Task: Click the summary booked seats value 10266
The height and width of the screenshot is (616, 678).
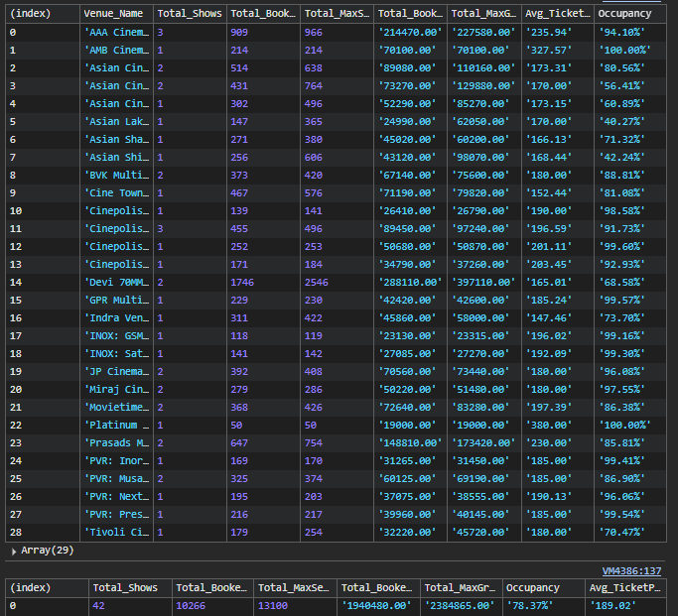Action: pos(191,606)
